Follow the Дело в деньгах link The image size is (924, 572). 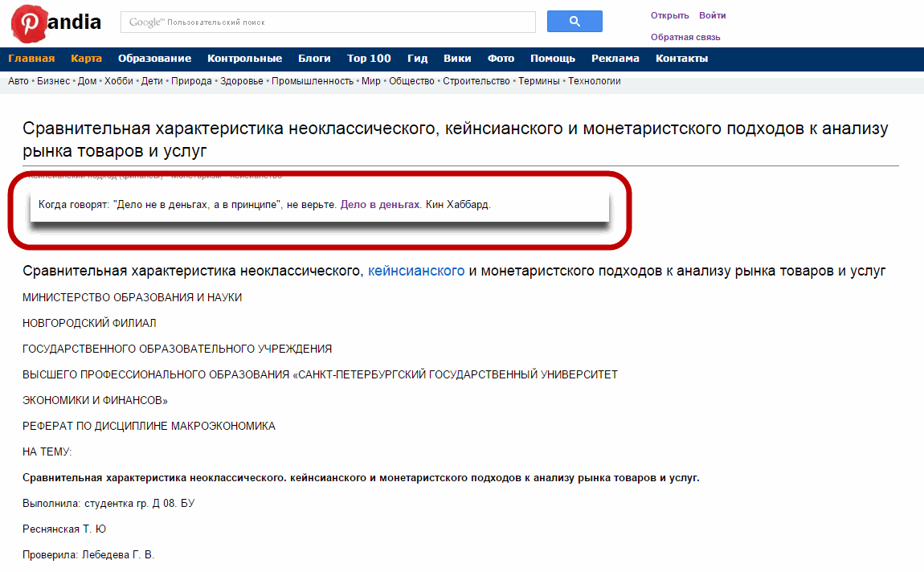pos(380,205)
